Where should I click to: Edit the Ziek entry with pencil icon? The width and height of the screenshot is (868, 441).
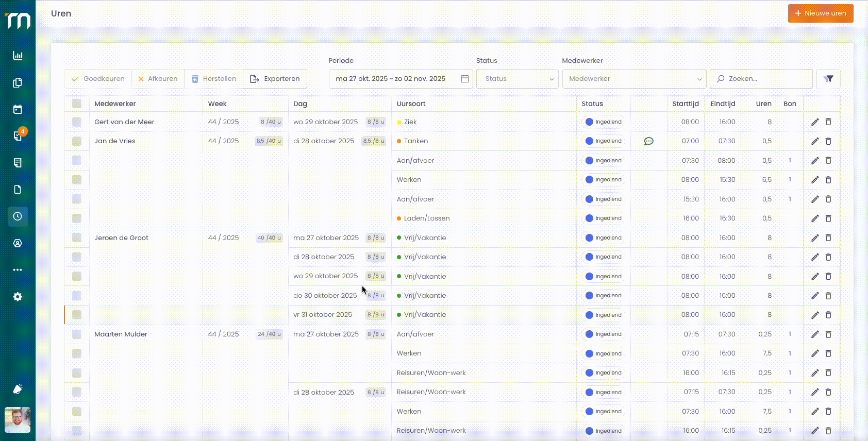point(815,122)
